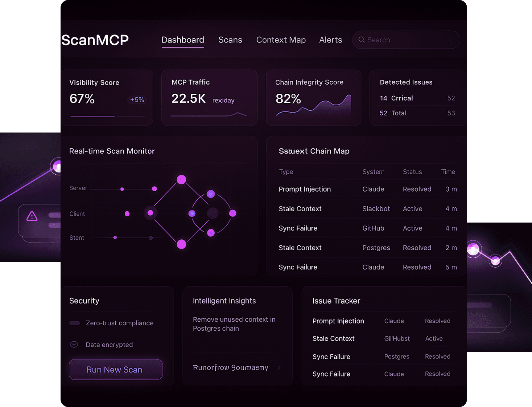The width and height of the screenshot is (532, 407).
Task: Click the Chain Integrity Score chart
Action: 313,106
